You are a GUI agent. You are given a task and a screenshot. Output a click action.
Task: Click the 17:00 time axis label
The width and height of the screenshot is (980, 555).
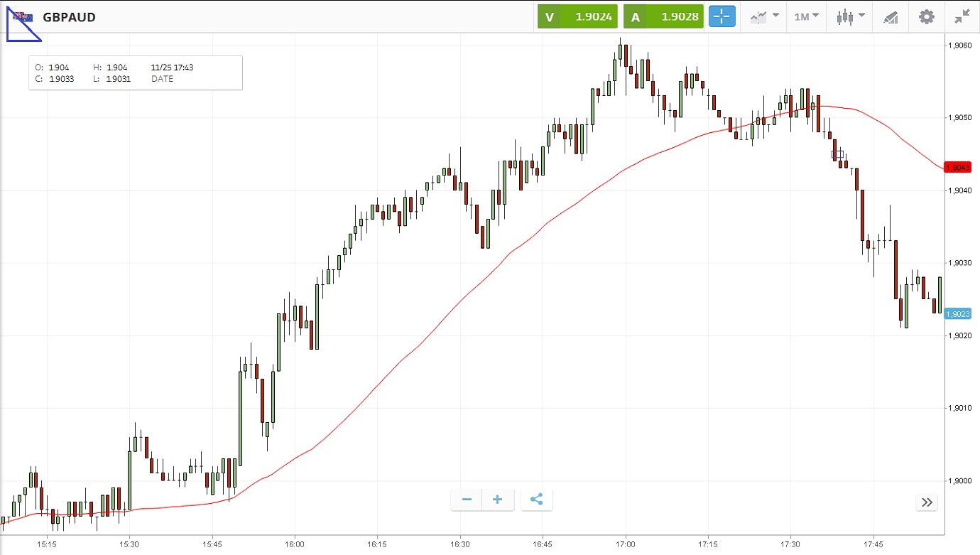click(x=625, y=544)
